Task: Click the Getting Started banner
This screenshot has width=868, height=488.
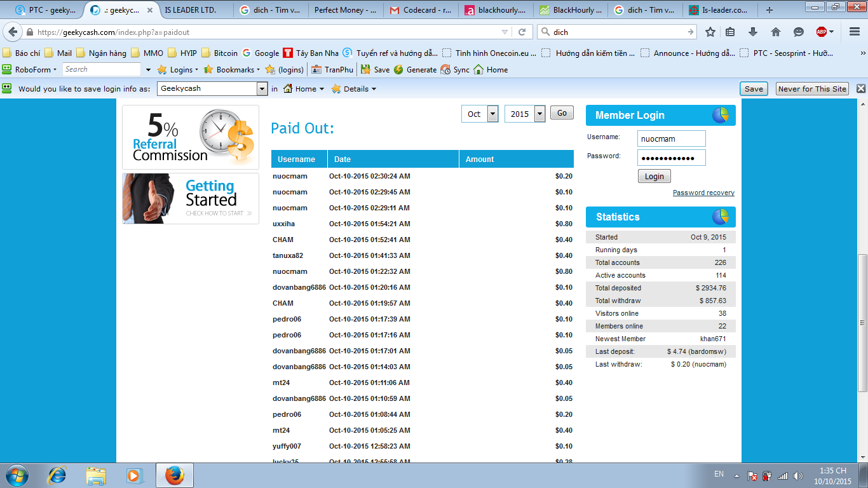Action: point(191,198)
